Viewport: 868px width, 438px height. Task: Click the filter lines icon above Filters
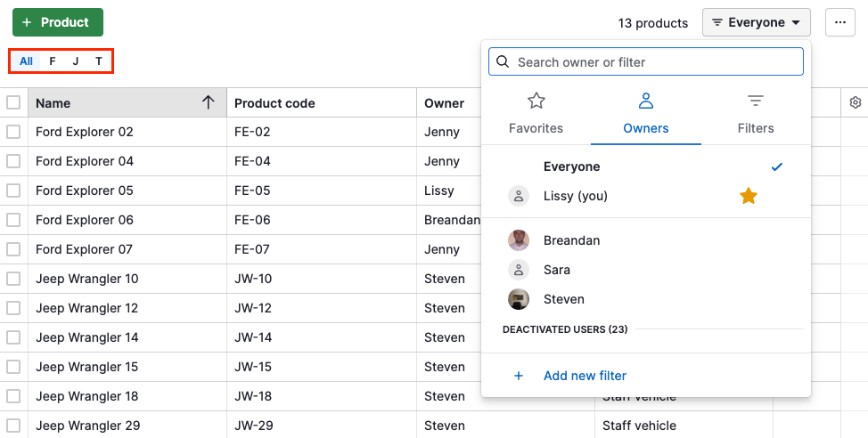point(756,101)
